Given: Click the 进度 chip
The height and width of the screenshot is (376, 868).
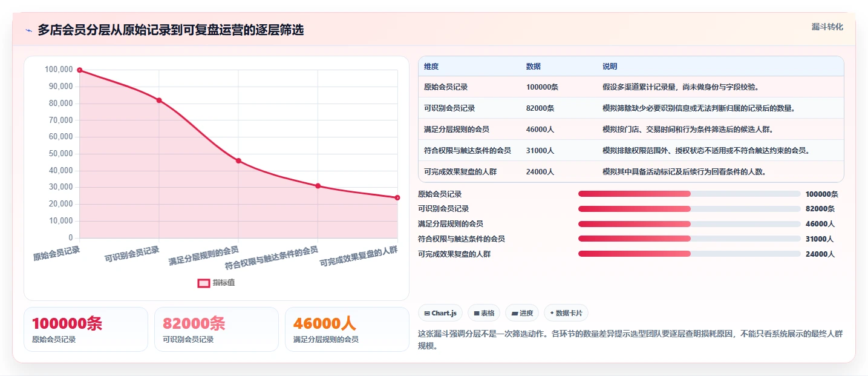Looking at the screenshot, I should click(x=522, y=313).
